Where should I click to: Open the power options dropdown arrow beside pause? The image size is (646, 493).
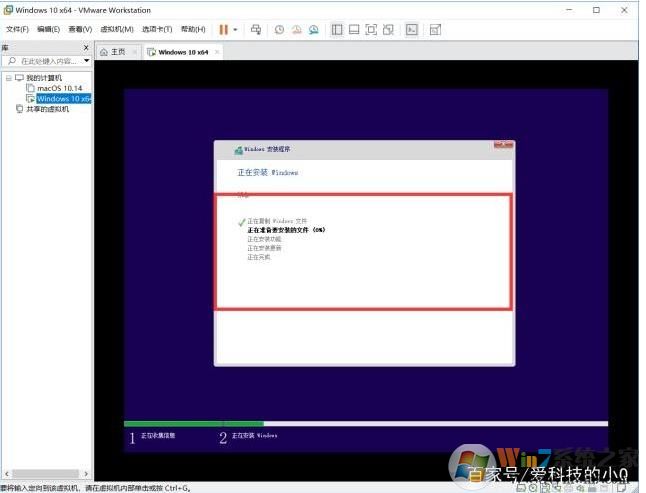tap(235, 30)
